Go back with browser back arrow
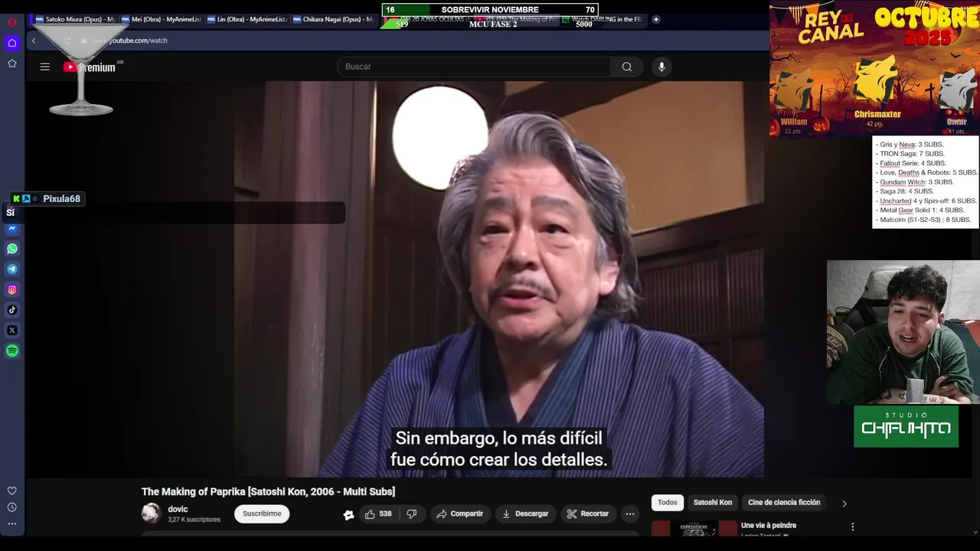This screenshot has width=980, height=551. click(x=33, y=41)
